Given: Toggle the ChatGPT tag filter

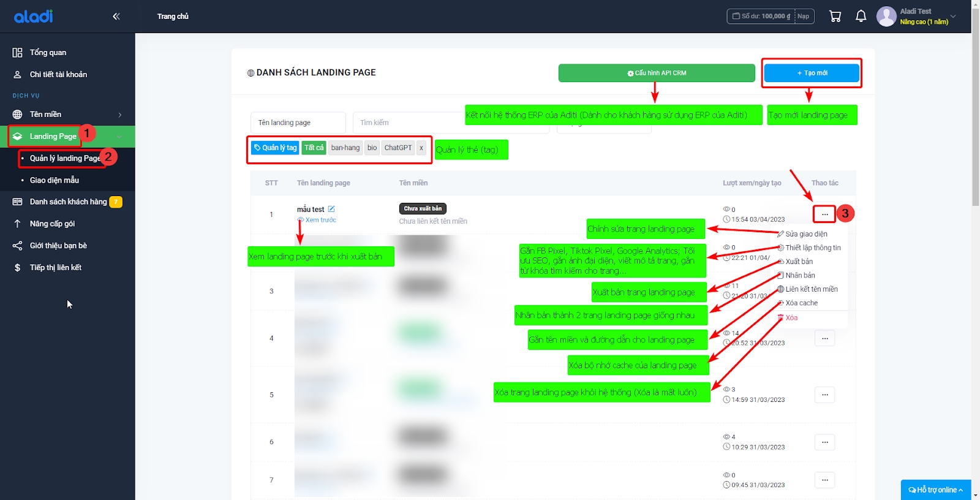Looking at the screenshot, I should pos(398,148).
